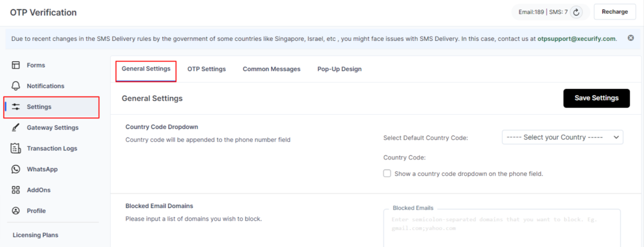The width and height of the screenshot is (644, 247).
Task: Click the Transaction Logs clipboard icon
Action: 16,149
